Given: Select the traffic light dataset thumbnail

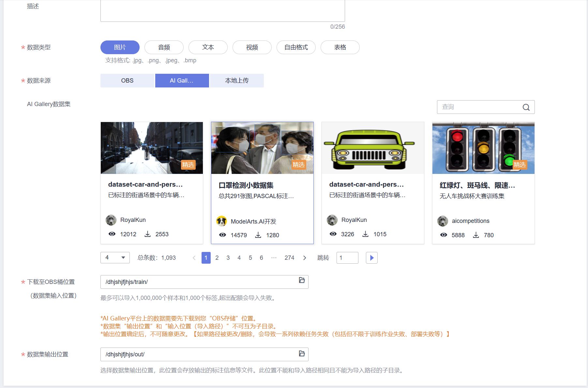Looking at the screenshot, I should tap(483, 148).
